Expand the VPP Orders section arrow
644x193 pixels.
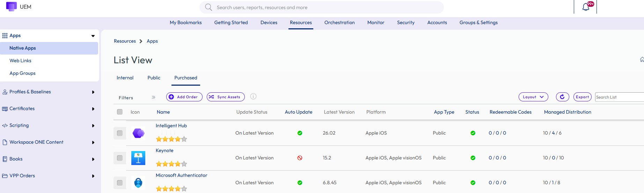93,176
